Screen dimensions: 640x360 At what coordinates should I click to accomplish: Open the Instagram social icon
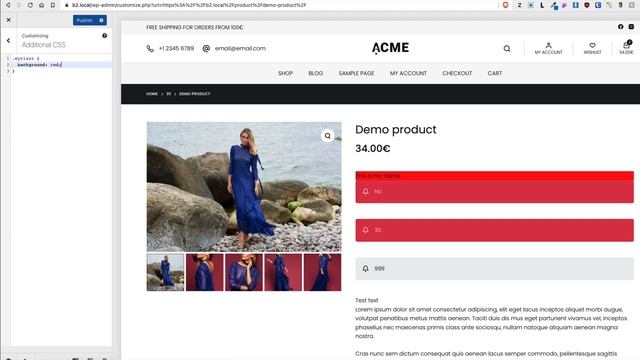(631, 27)
